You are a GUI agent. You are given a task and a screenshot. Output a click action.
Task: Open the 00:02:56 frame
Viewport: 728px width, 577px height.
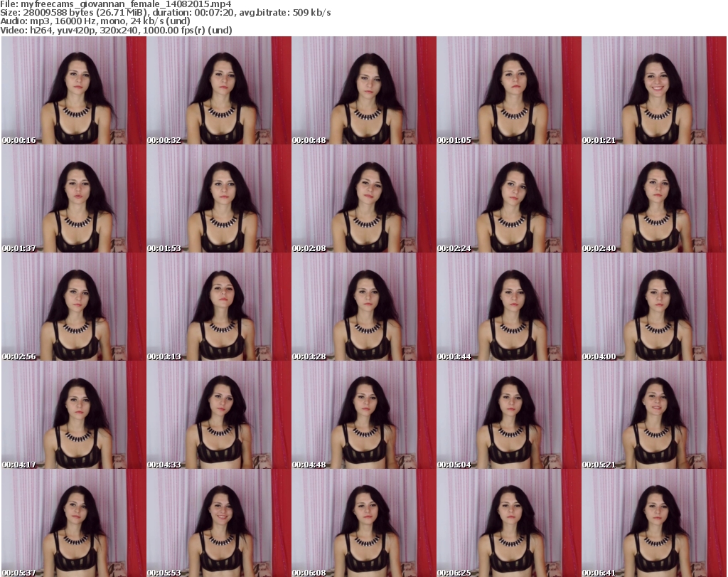point(74,307)
